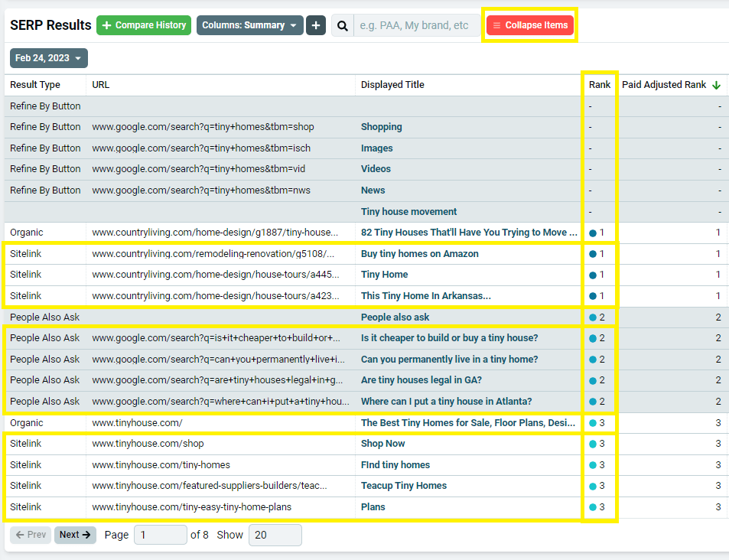Open This Tiny Home In Arkansas link

click(x=425, y=296)
